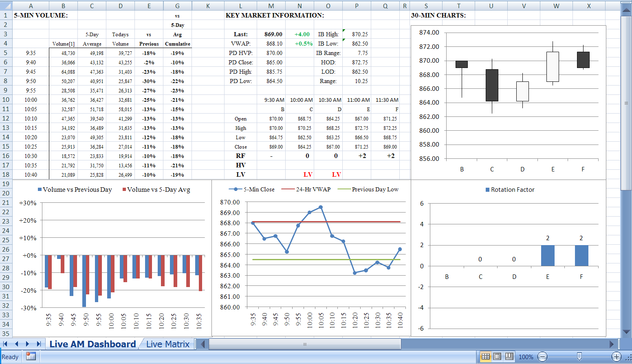The height and width of the screenshot is (364, 632).
Task: Select the PD High value 885.75
Action: (x=271, y=72)
